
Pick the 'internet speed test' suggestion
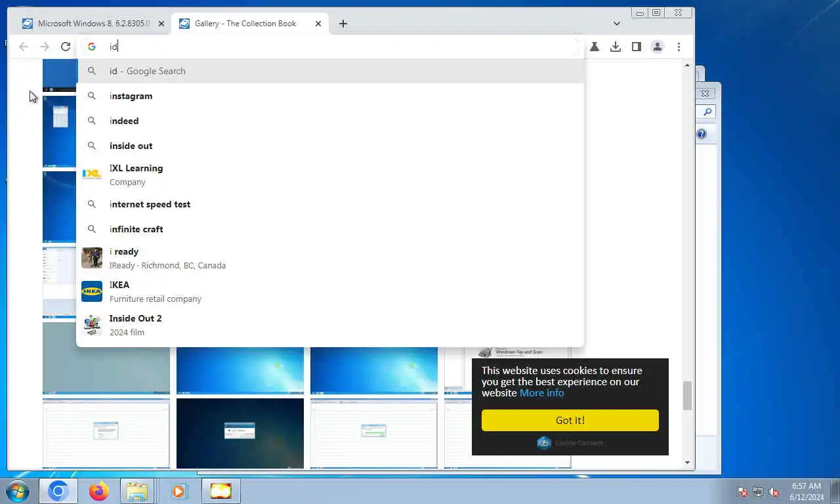[331, 204]
